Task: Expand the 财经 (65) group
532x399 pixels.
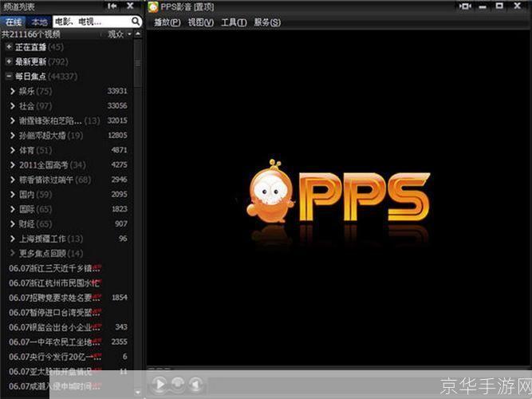Action: tap(13, 224)
